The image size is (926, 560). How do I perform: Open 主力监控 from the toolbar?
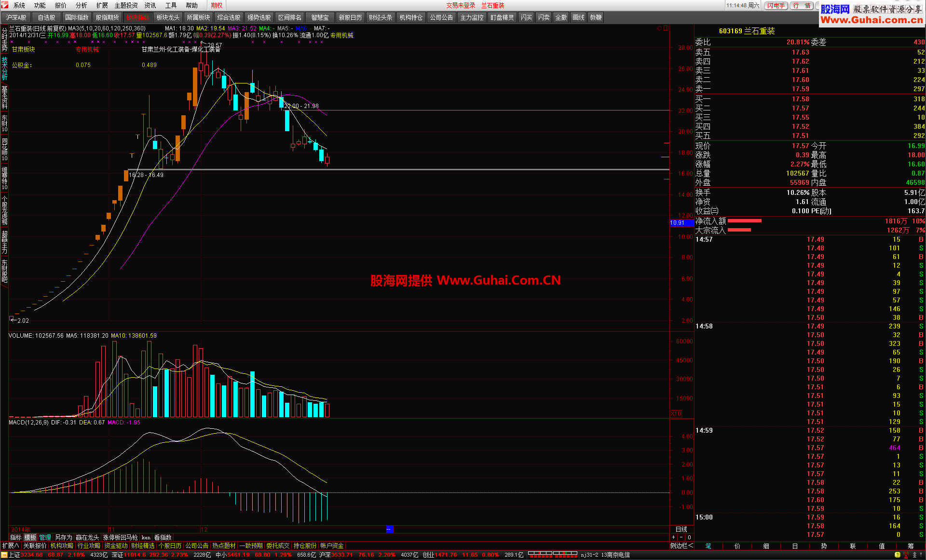[x=472, y=17]
